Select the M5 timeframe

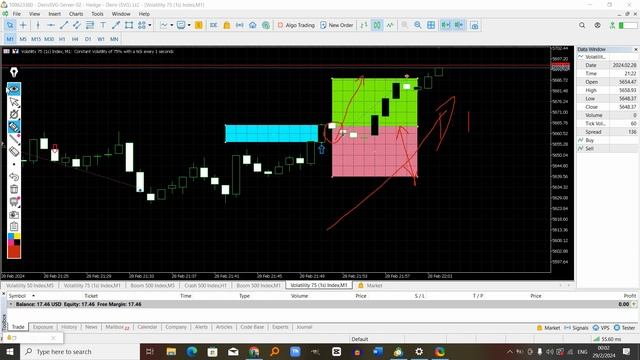tap(23, 39)
